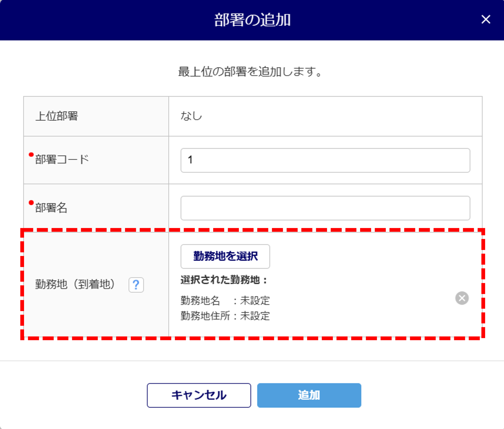The width and height of the screenshot is (504, 429).
Task: Click the 部署名 field label
Action: [x=51, y=208]
